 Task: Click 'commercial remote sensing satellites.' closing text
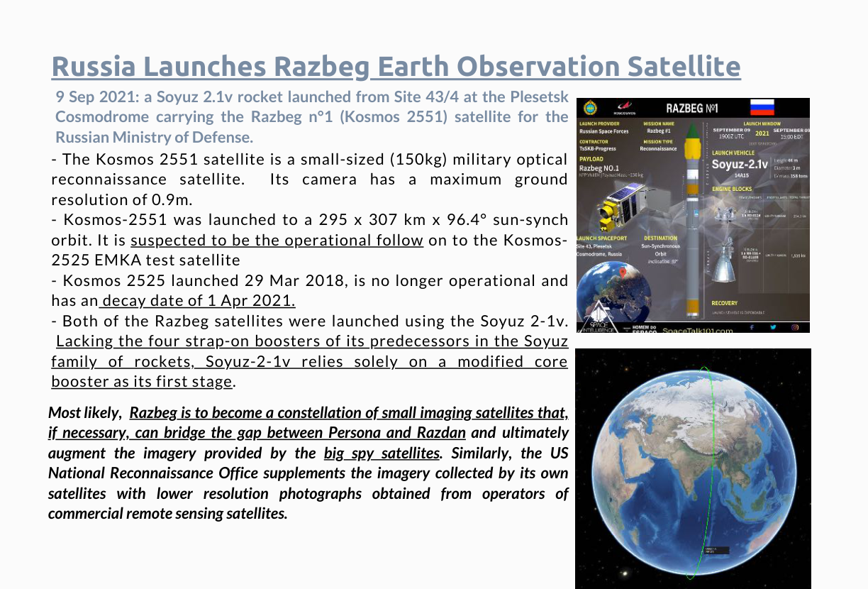(168, 513)
